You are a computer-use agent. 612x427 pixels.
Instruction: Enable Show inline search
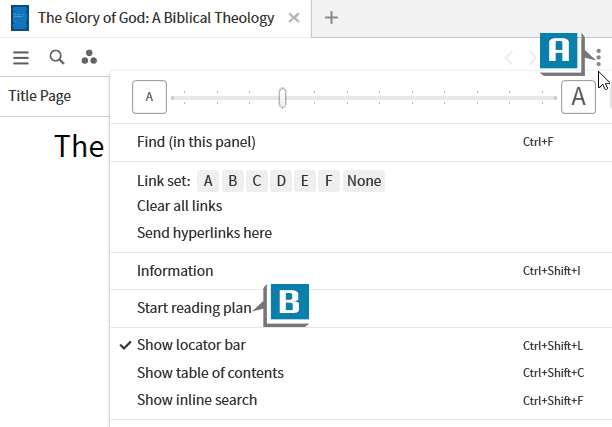coord(197,400)
